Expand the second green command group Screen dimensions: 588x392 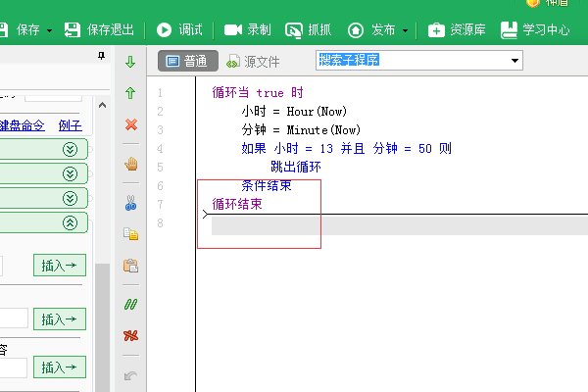pos(70,174)
